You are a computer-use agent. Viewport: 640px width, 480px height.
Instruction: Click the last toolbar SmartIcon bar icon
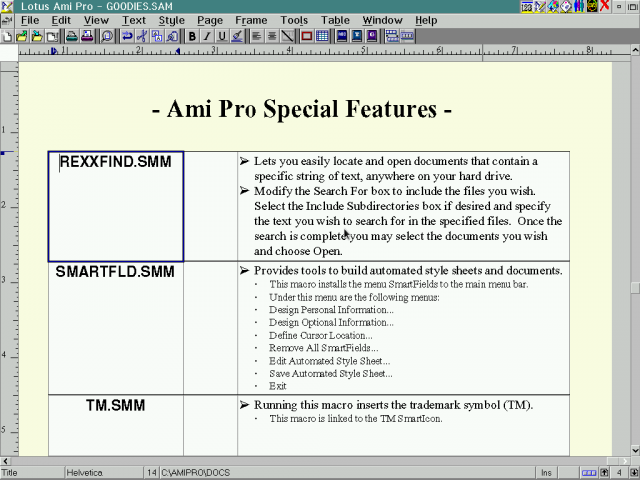coord(407,36)
